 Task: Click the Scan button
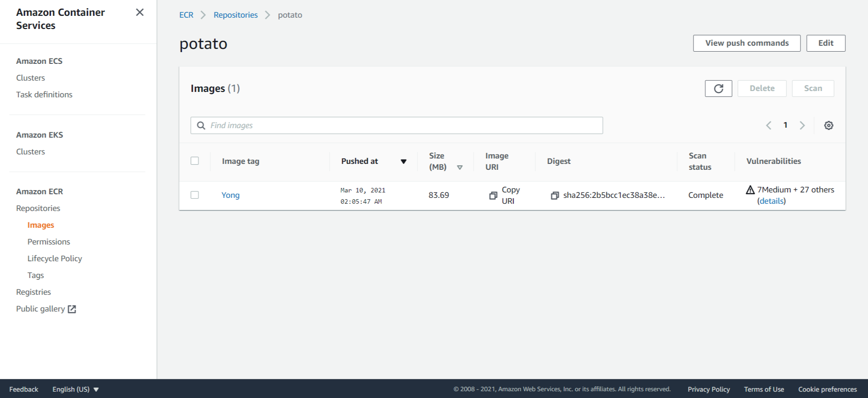(x=813, y=88)
